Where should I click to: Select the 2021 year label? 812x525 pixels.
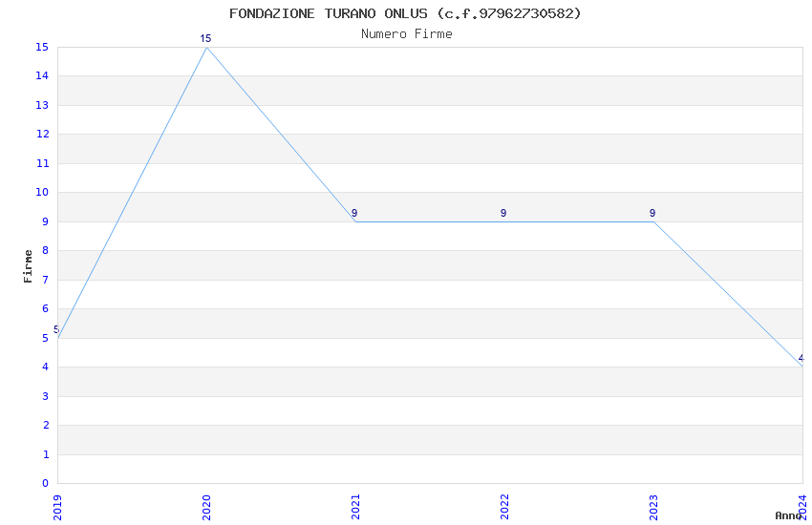[x=355, y=507]
